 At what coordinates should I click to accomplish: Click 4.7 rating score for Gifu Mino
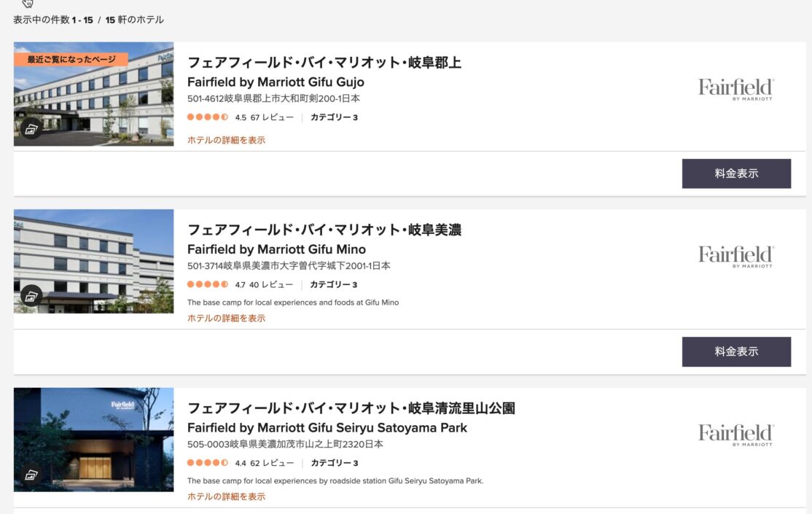click(240, 285)
